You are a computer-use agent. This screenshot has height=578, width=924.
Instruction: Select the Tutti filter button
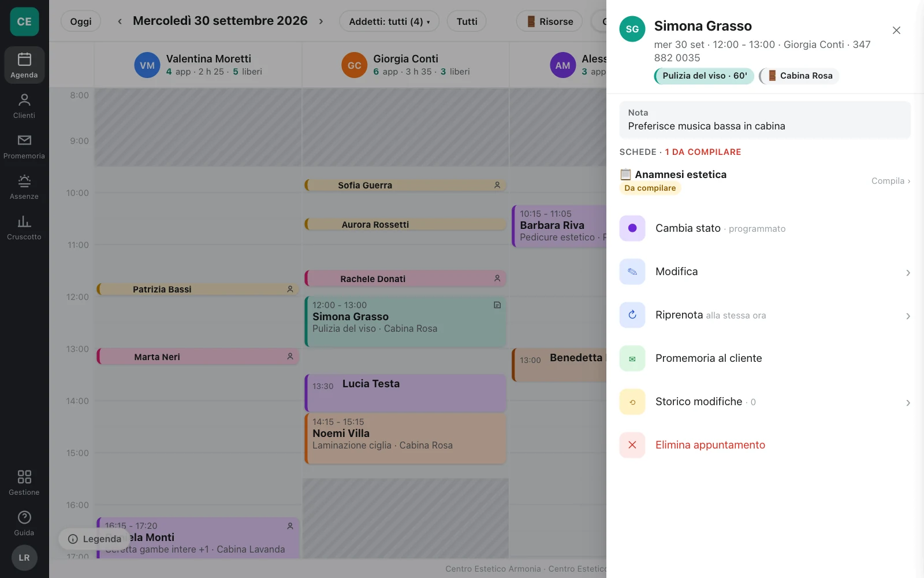[x=467, y=21]
